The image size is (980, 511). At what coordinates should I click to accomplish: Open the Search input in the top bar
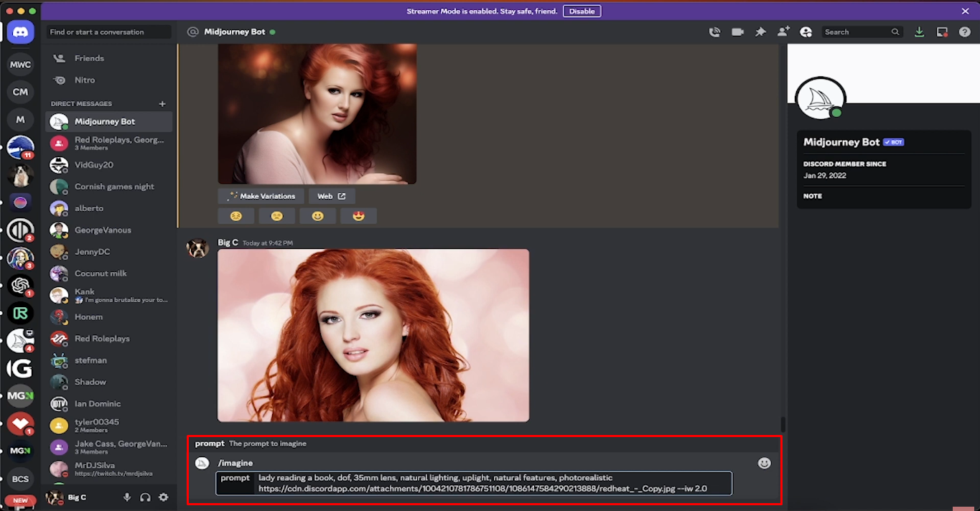(x=858, y=32)
